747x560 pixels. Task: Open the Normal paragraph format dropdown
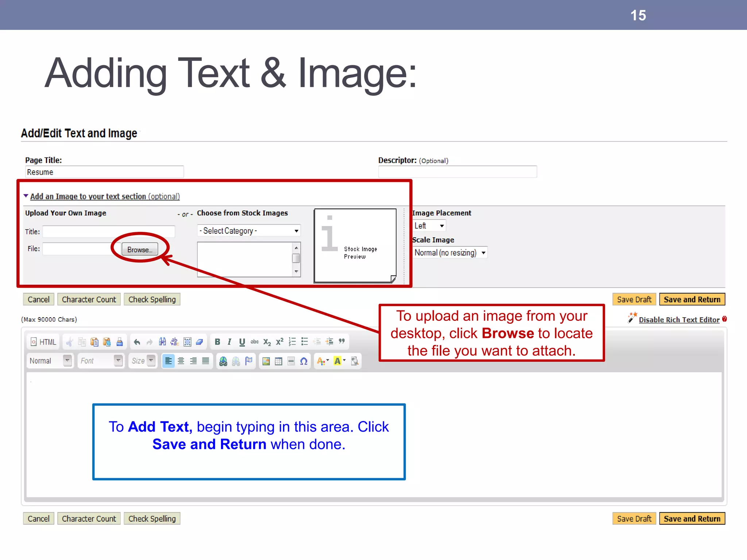(50, 361)
